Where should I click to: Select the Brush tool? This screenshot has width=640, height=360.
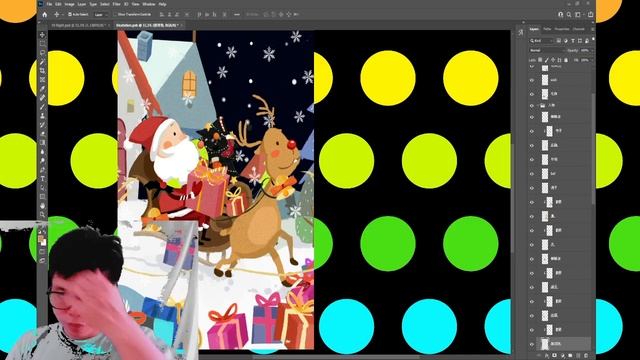click(x=42, y=106)
